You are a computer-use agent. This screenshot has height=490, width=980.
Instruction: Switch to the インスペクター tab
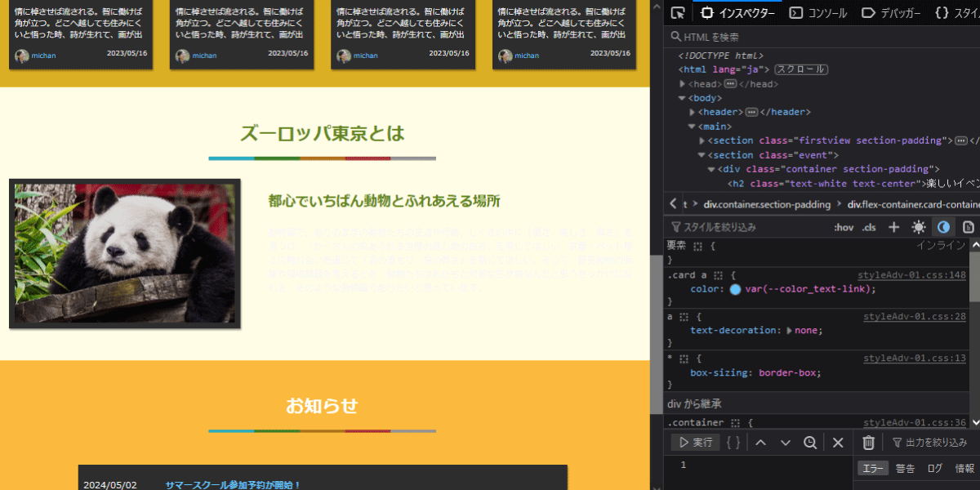(x=737, y=13)
